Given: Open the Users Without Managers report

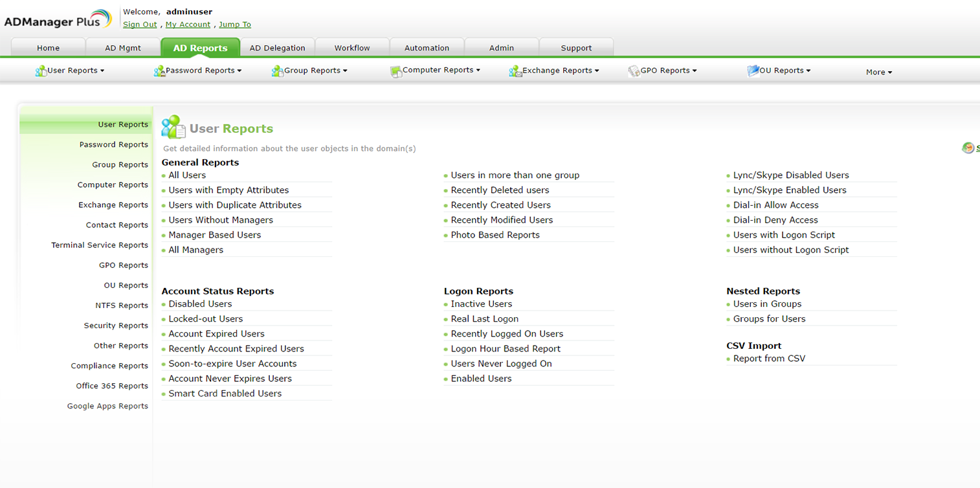Looking at the screenshot, I should pos(221,220).
